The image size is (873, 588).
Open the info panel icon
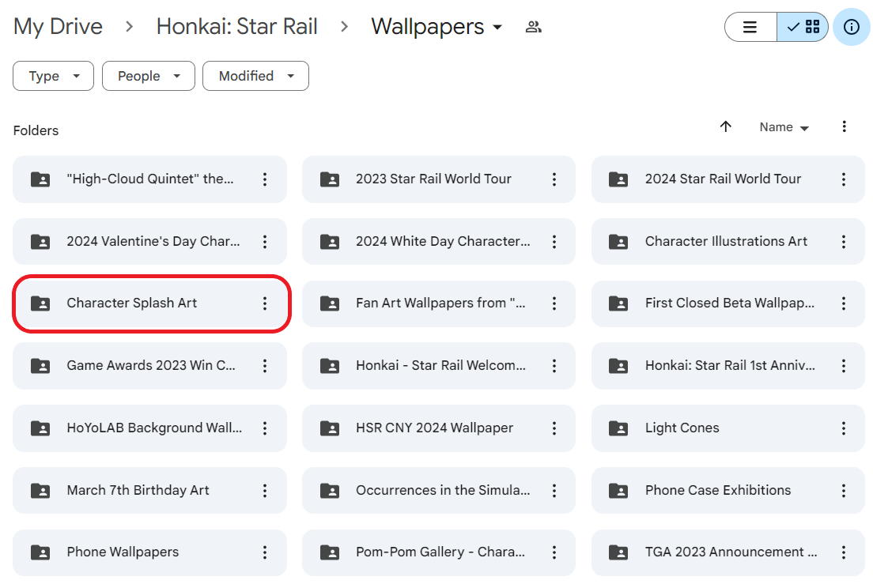tap(851, 27)
